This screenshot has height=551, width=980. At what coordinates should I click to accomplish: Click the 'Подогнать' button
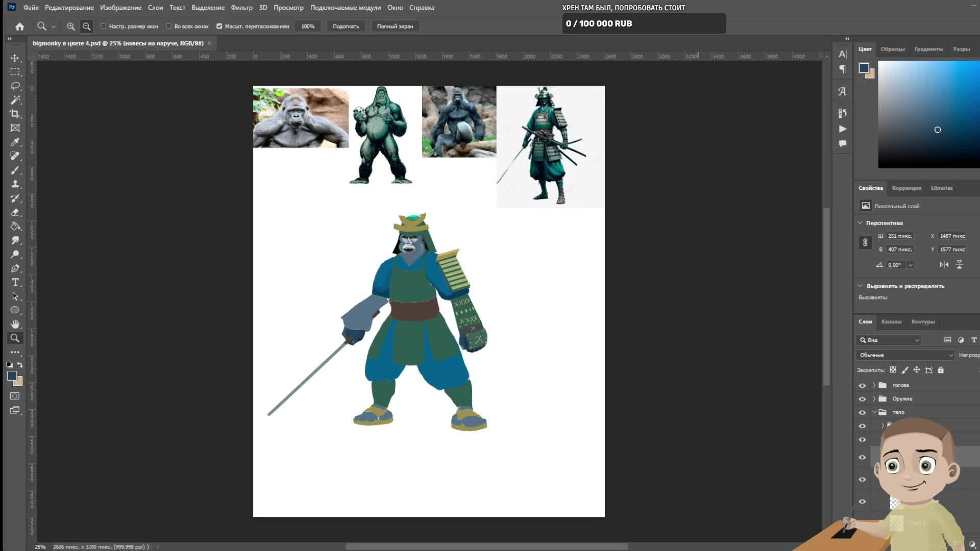click(x=346, y=26)
